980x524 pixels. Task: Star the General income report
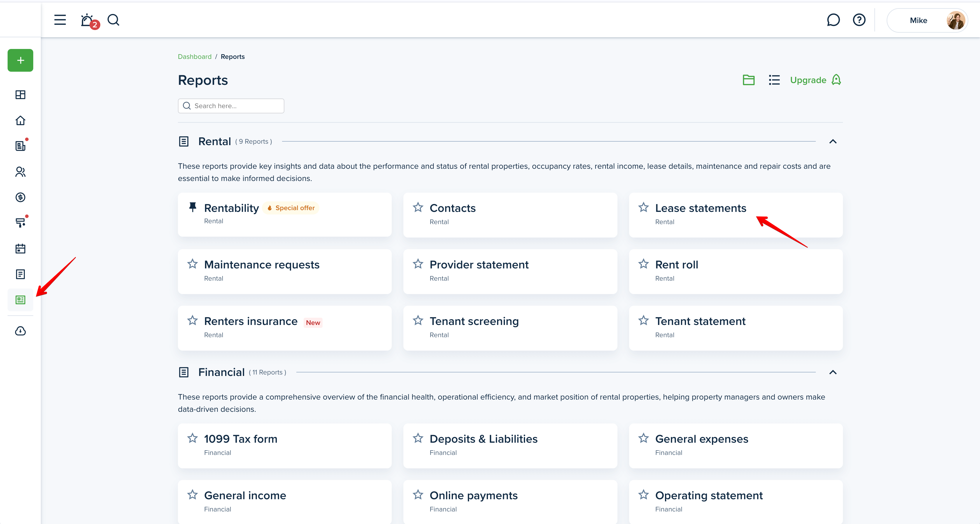point(192,495)
